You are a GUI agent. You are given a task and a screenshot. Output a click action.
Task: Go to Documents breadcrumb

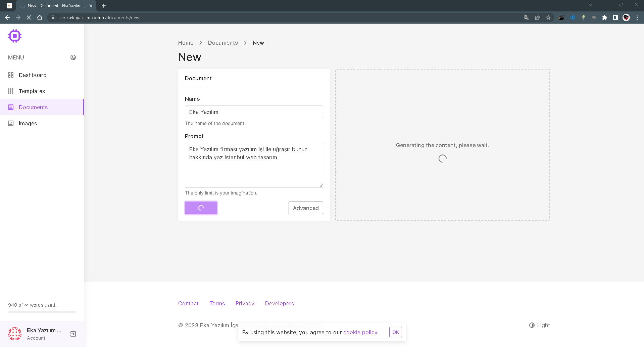223,43
